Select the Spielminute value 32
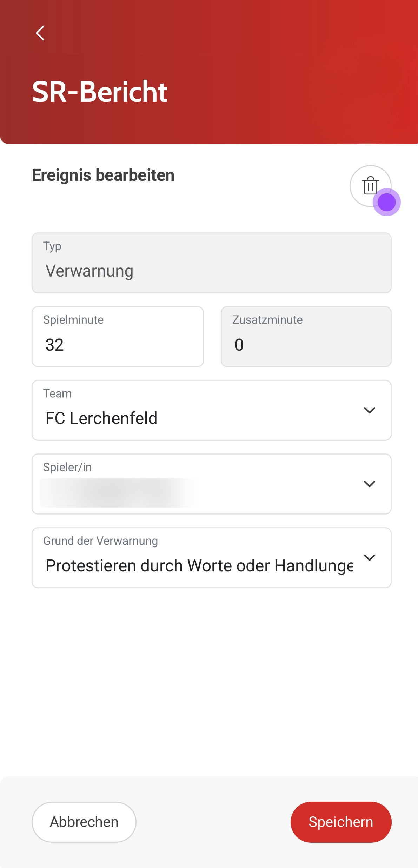Image resolution: width=418 pixels, height=868 pixels. click(54, 345)
